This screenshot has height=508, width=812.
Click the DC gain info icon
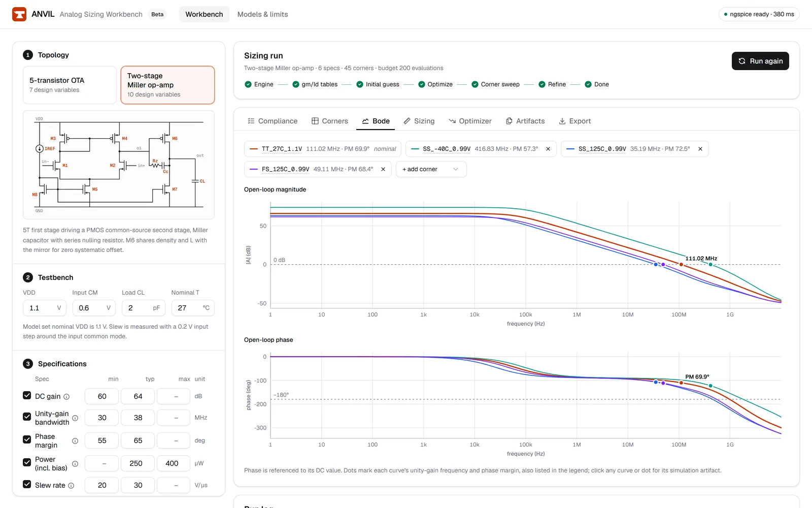click(x=66, y=397)
